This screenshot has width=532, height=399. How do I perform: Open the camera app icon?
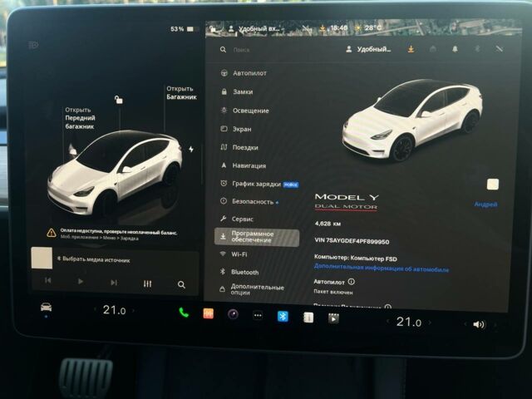click(233, 314)
